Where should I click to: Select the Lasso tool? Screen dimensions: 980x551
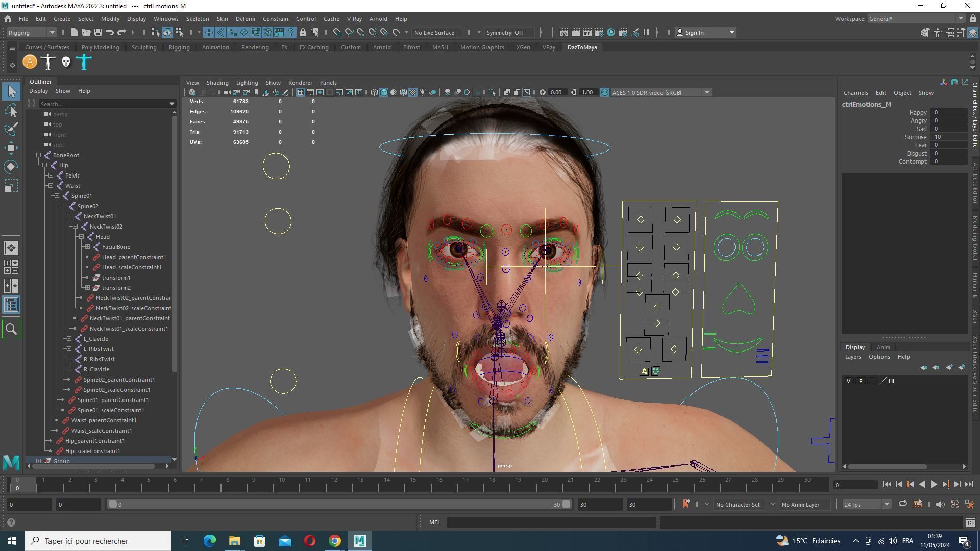(x=11, y=110)
